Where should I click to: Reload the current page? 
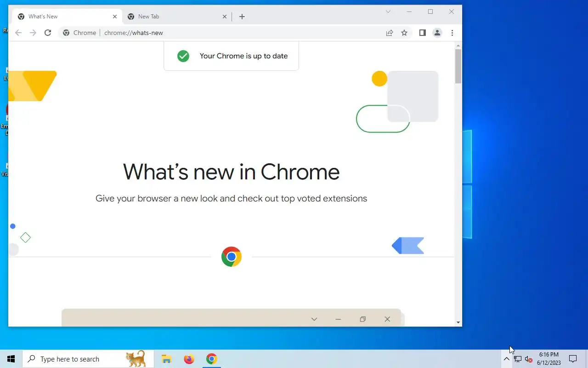(48, 33)
